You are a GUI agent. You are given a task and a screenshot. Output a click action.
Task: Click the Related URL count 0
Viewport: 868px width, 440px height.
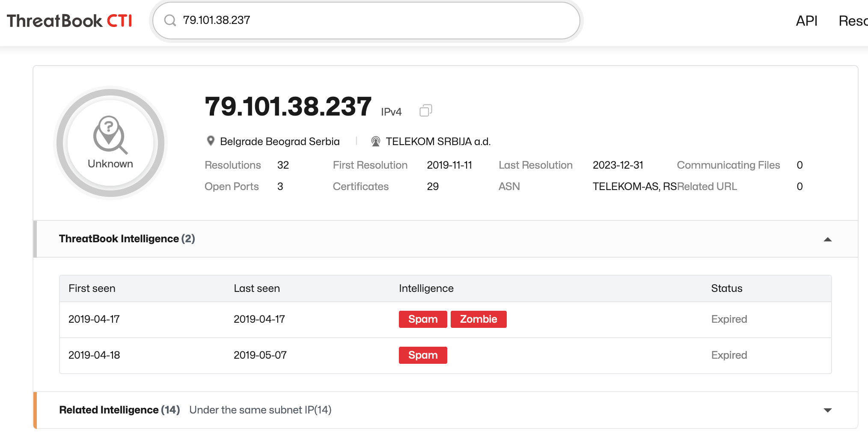[800, 187]
